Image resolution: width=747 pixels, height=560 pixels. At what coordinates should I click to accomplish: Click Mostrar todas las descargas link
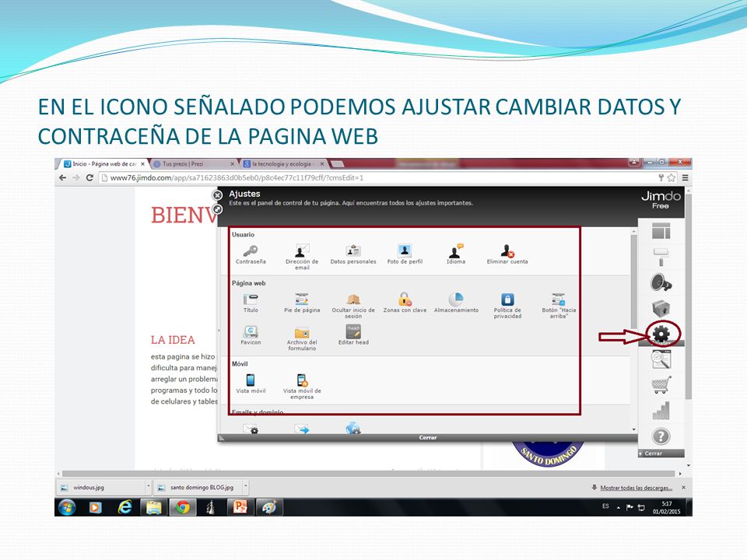(x=636, y=488)
